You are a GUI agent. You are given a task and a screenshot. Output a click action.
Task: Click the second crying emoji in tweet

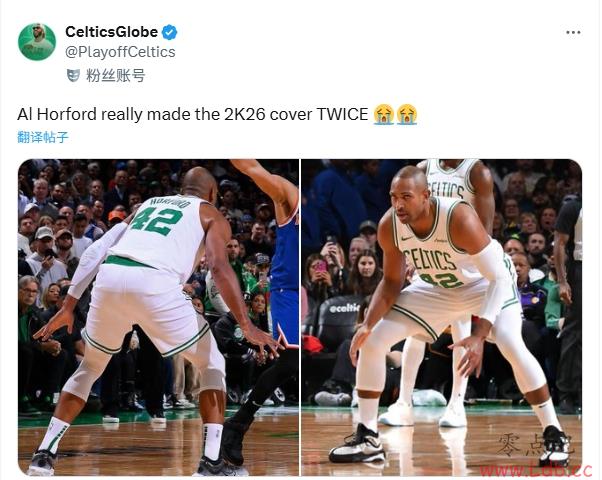tap(407, 114)
